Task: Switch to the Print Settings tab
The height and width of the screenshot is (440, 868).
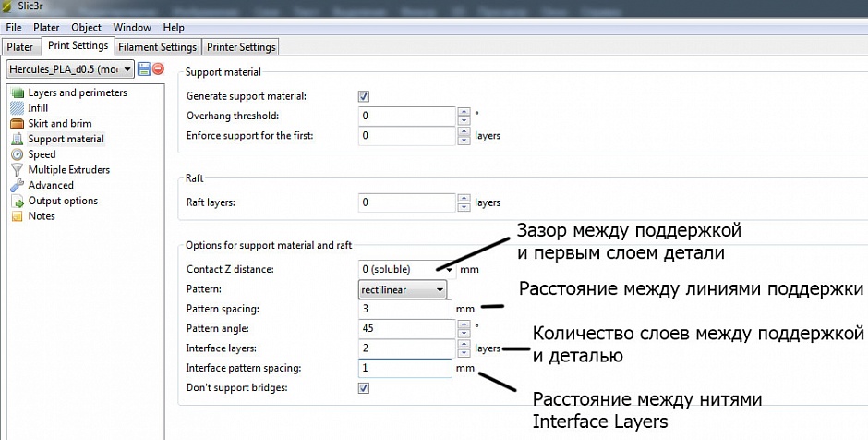Action: coord(78,46)
